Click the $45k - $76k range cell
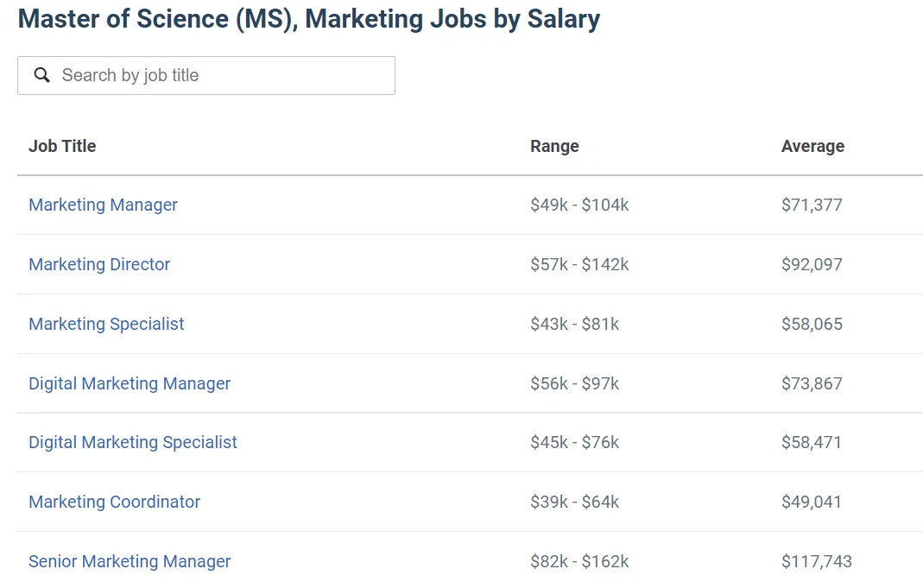Image resolution: width=923 pixels, height=588 pixels. pos(574,442)
